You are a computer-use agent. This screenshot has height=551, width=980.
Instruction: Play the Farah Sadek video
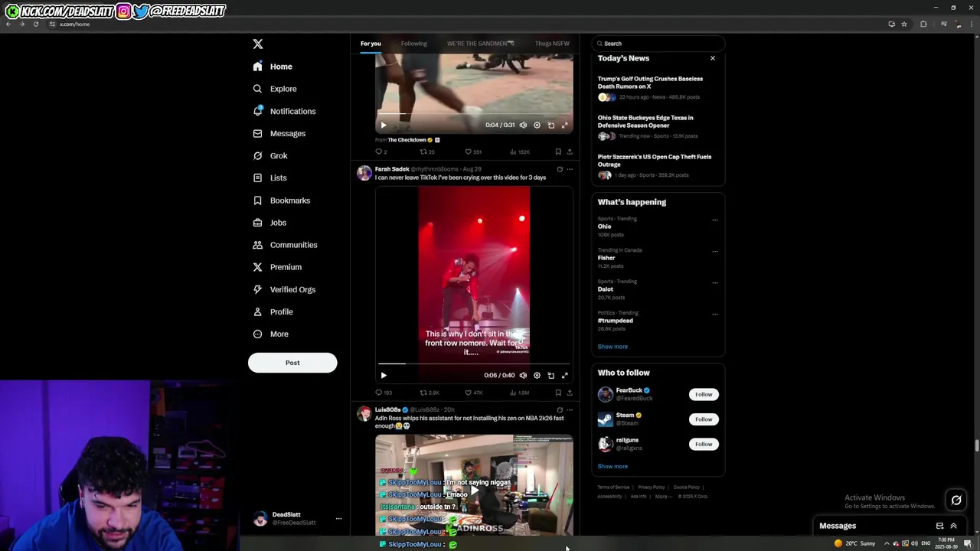384,375
